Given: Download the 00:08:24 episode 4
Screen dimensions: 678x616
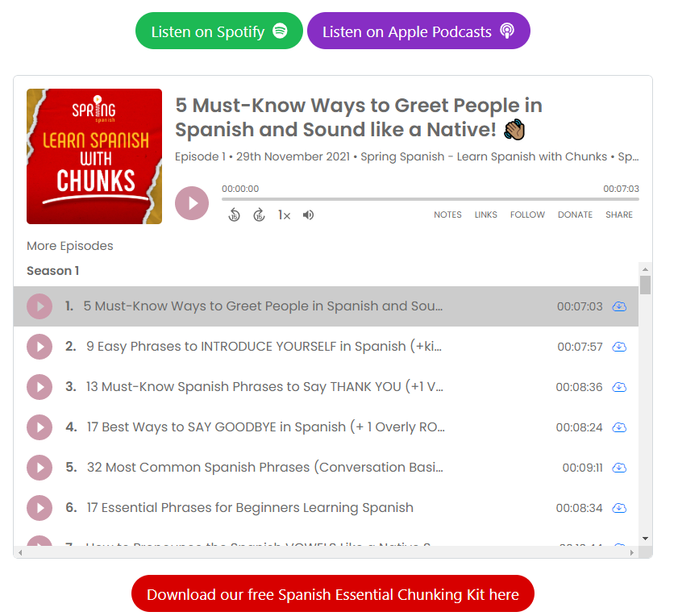Looking at the screenshot, I should [619, 427].
